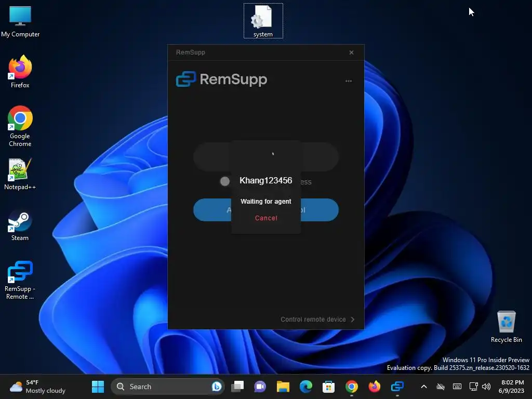
Task: Switch to Chrome on the taskbar
Action: pyautogui.click(x=352, y=387)
